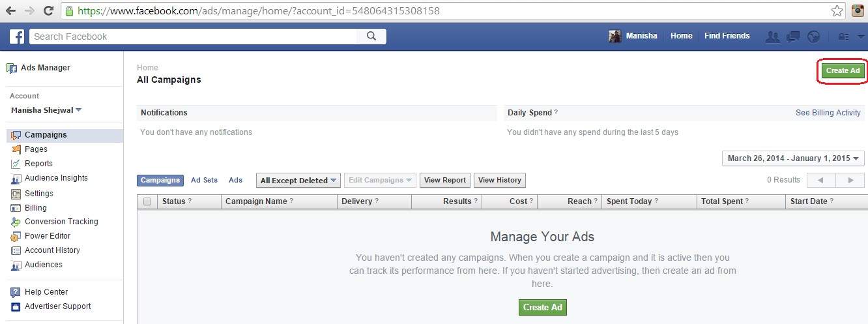Click the Advertiser Support icon
This screenshot has width=868, height=324.
[x=16, y=307]
